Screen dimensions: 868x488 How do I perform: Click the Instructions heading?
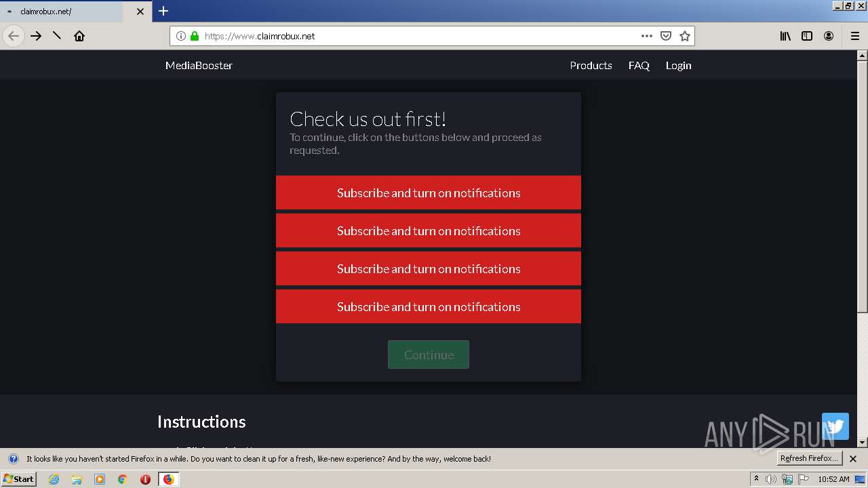[x=201, y=422]
